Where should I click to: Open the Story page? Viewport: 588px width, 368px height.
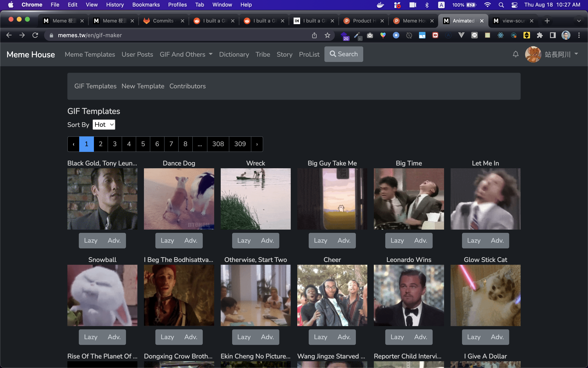pos(285,54)
